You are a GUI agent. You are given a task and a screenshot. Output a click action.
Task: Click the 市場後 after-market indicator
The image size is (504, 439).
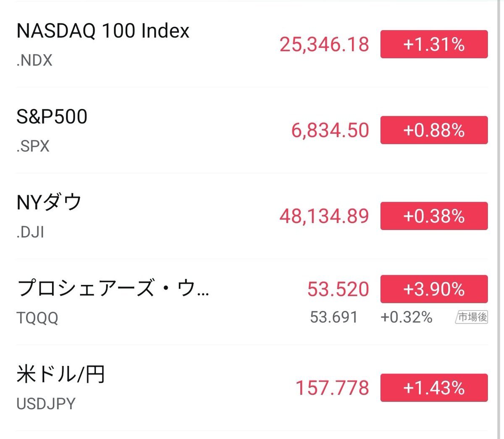471,317
